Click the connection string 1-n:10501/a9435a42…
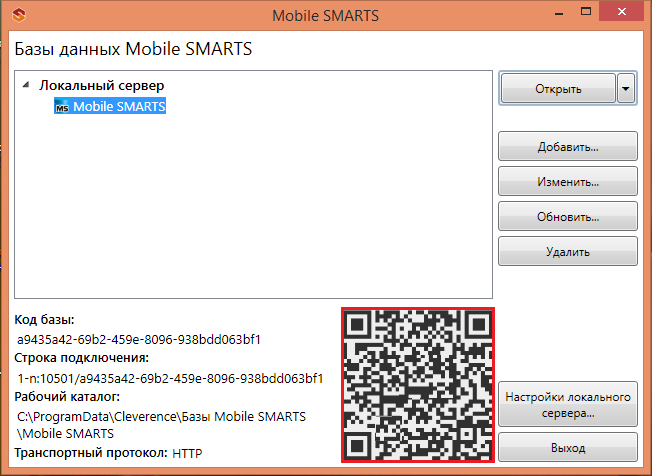652x476 pixels. pyautogui.click(x=170, y=378)
